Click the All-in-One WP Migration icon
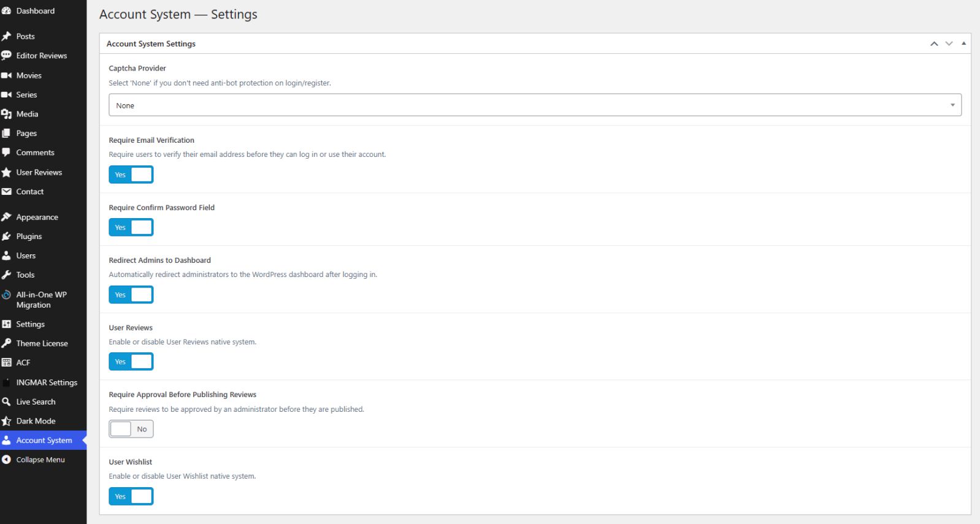 pyautogui.click(x=6, y=295)
